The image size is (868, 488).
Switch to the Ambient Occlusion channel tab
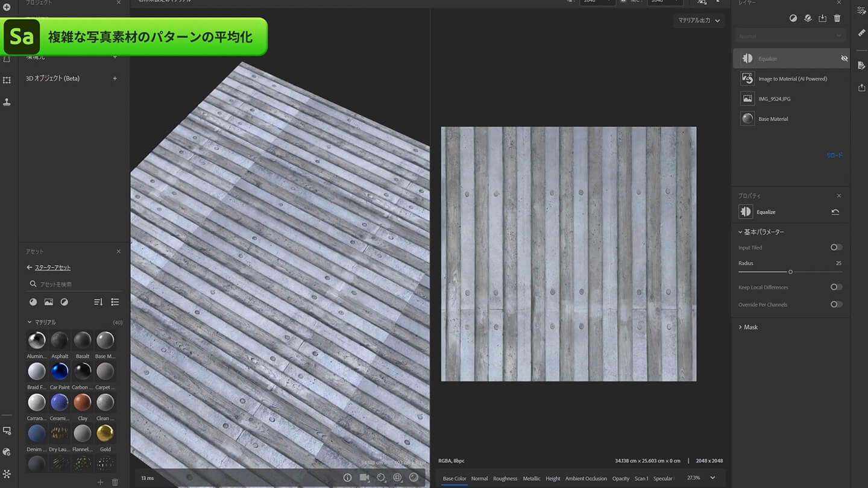pos(586,478)
